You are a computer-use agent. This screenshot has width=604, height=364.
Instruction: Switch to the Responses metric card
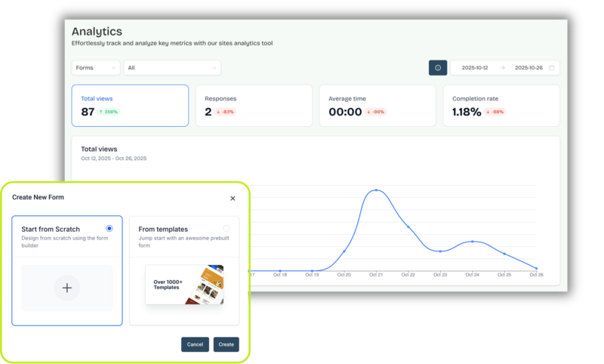click(254, 105)
